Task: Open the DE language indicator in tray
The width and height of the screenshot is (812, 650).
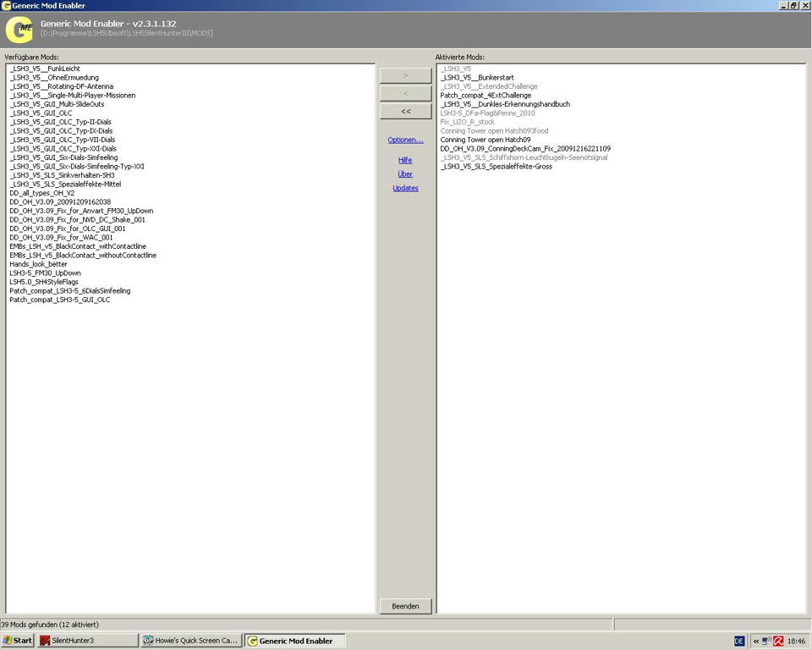Action: tap(739, 642)
